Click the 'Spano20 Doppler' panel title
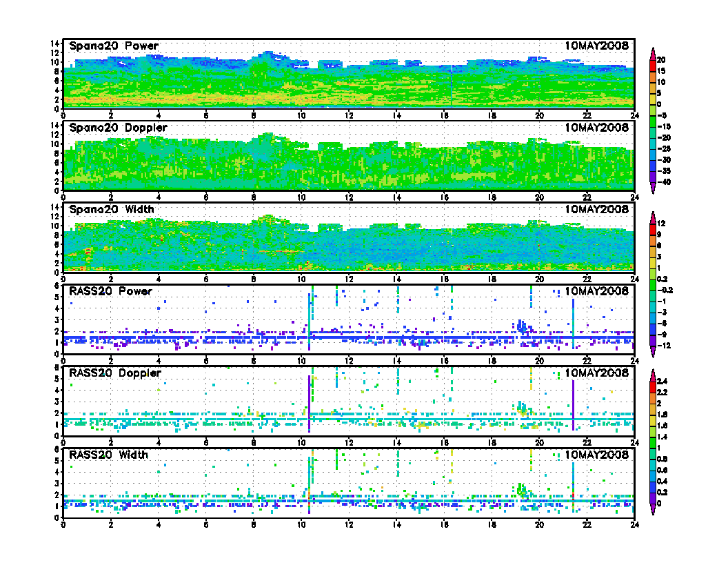The image size is (728, 563). [118, 128]
